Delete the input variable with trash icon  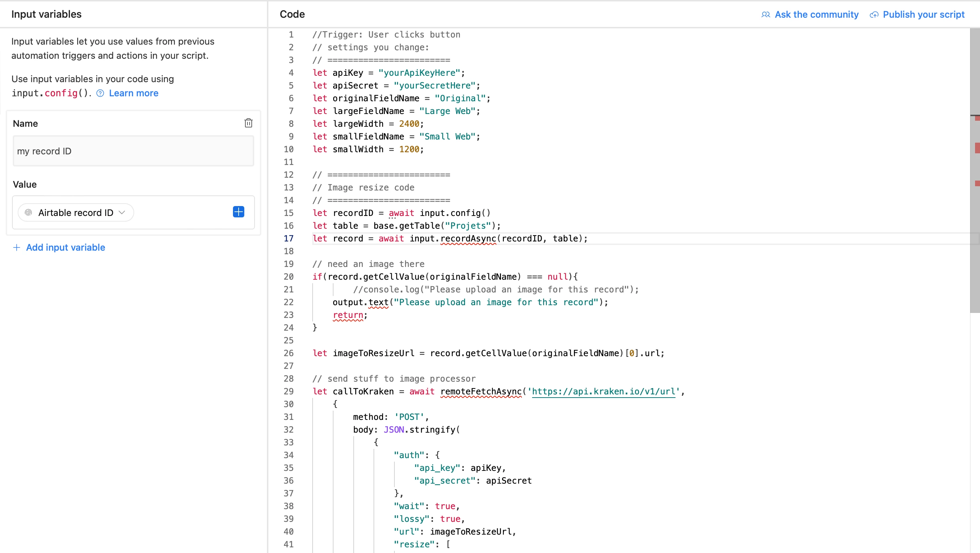(248, 123)
